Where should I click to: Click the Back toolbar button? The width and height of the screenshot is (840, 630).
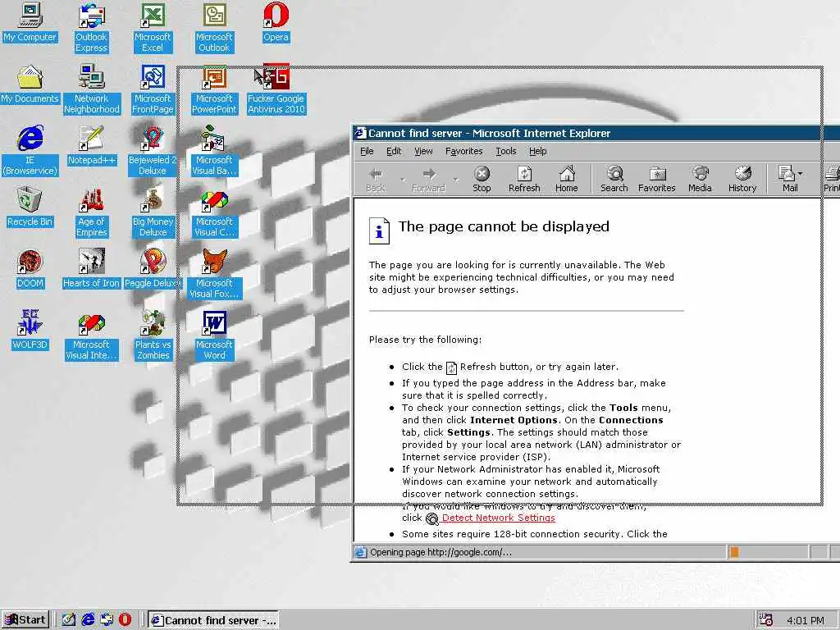(376, 180)
